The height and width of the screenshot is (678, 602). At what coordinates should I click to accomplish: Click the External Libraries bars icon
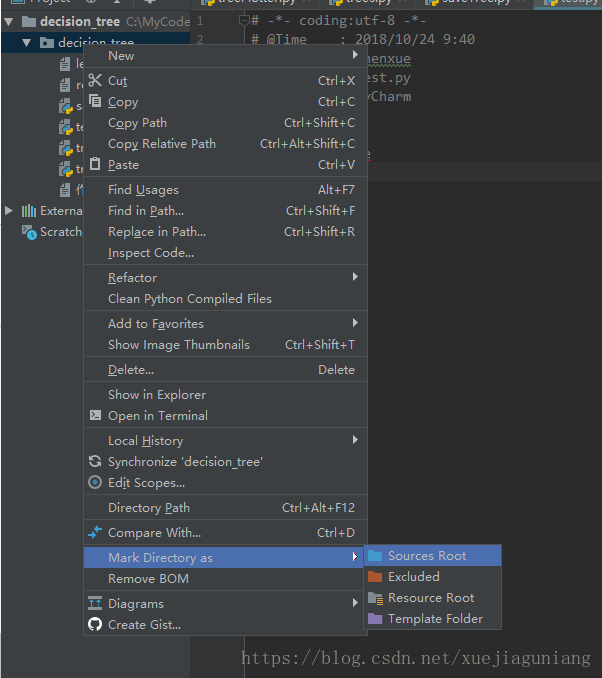[29, 211]
